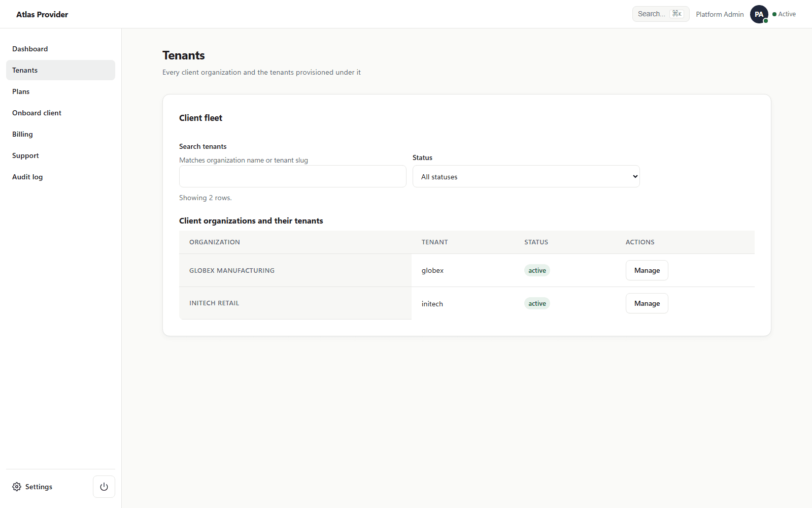Click the Active status indicator in header

tap(784, 14)
